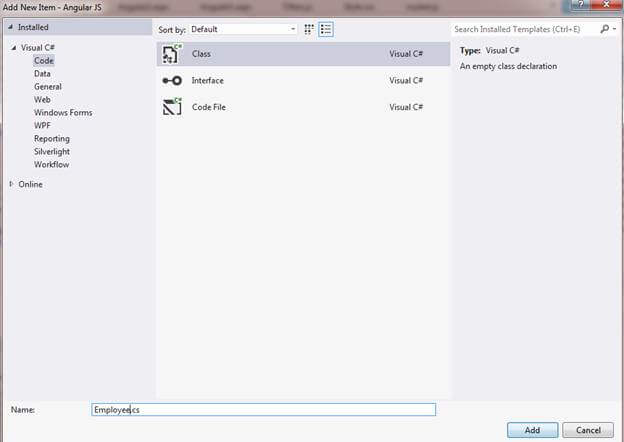Click Visual C# label in Class row
Image resolution: width=624 pixels, height=442 pixels.
point(406,54)
